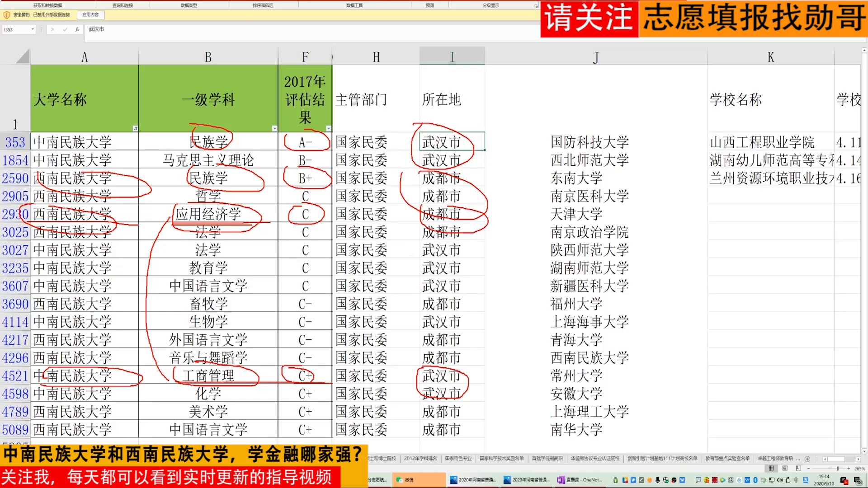Switch to the 卓越工程师教育培 sheet tab

tap(775, 459)
